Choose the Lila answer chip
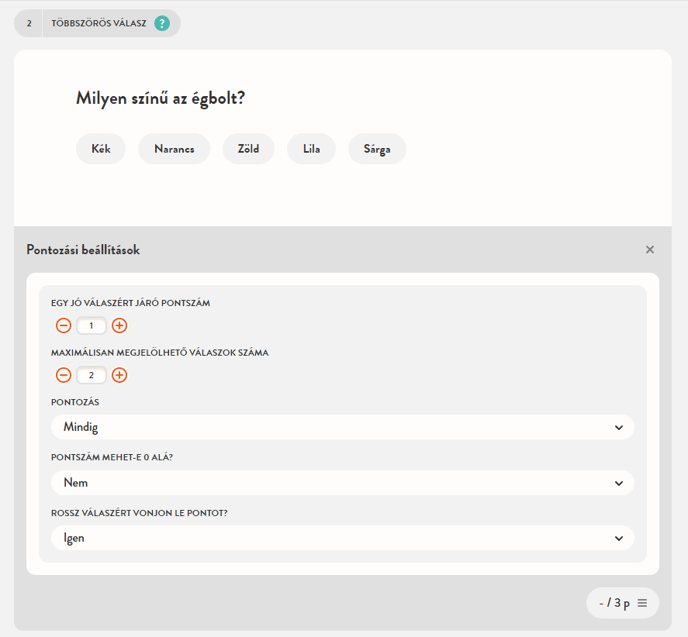 coord(311,149)
